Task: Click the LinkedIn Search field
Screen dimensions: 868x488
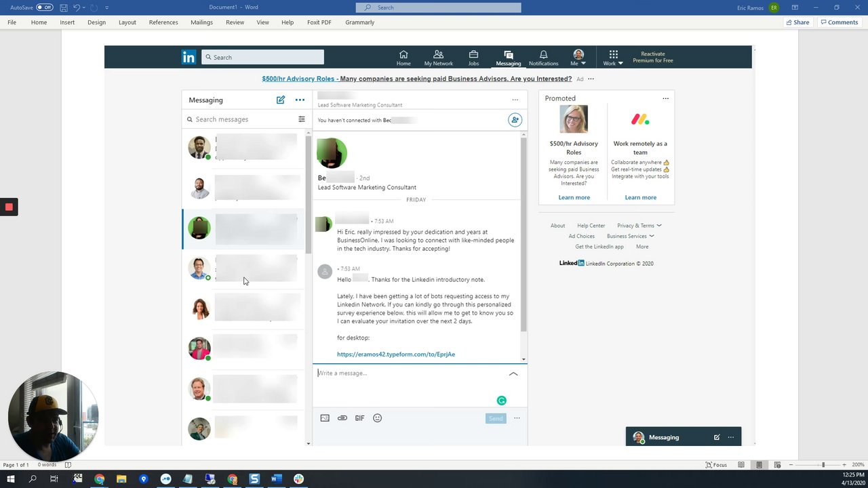Action: coord(262,57)
